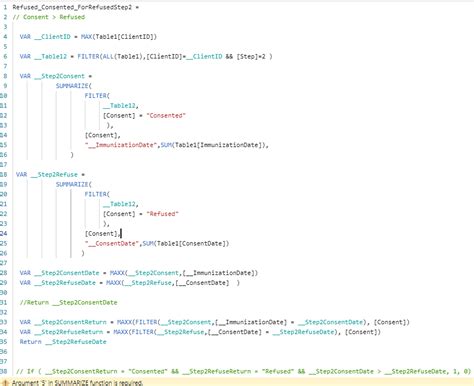Click "[Consent]," on line 24 at the cursor
This screenshot has height=386, width=474.
coord(103,233)
